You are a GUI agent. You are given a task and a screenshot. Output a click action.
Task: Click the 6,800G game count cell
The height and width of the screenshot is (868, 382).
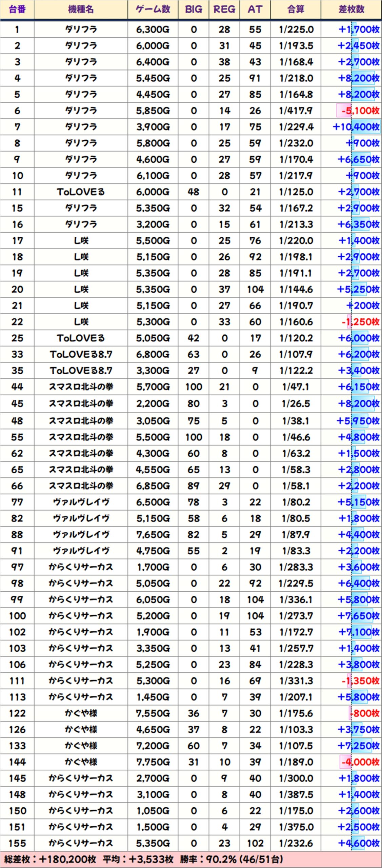[153, 354]
